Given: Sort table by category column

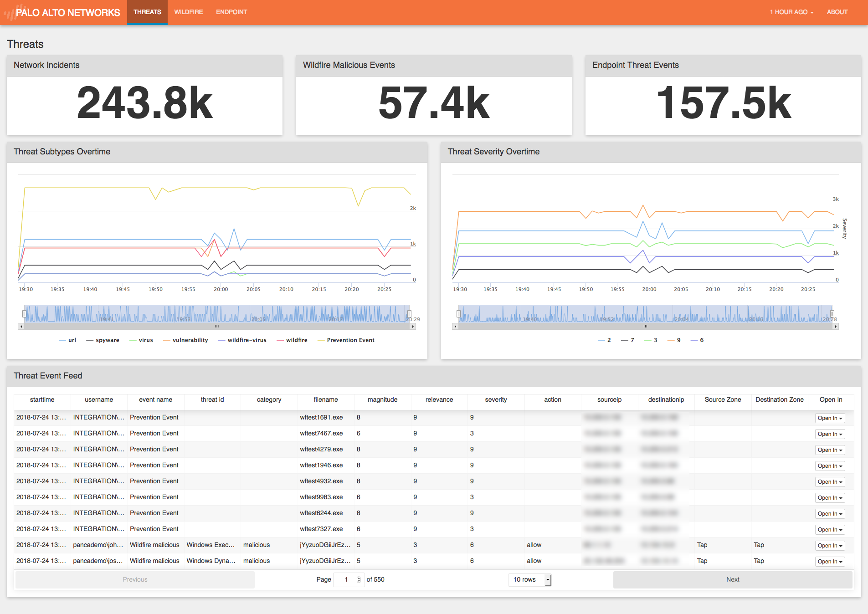Looking at the screenshot, I should [269, 399].
